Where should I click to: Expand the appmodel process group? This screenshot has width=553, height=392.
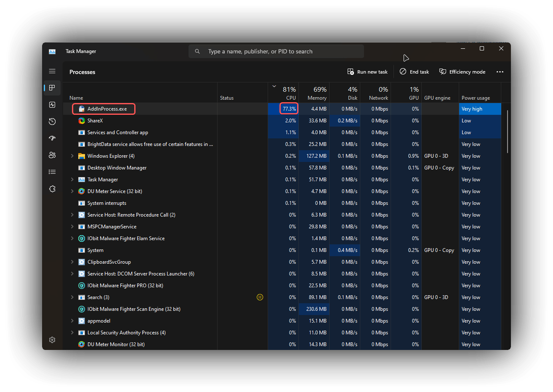72,321
